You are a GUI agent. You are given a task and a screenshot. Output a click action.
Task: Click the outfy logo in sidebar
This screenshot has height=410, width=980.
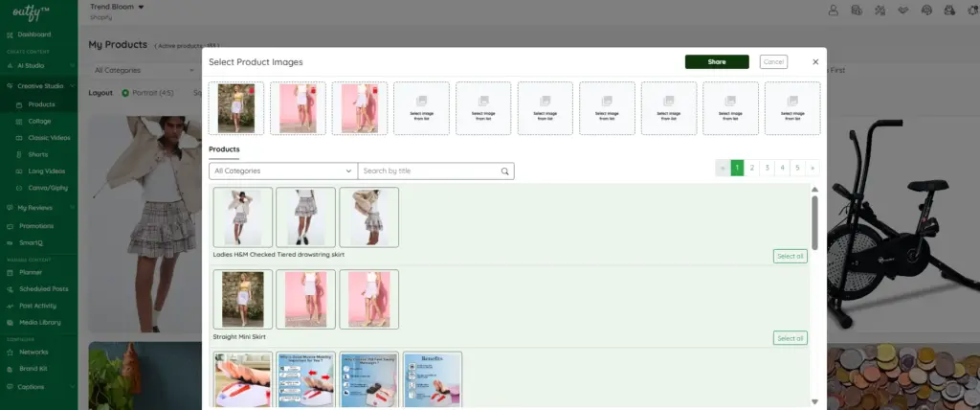(30, 11)
